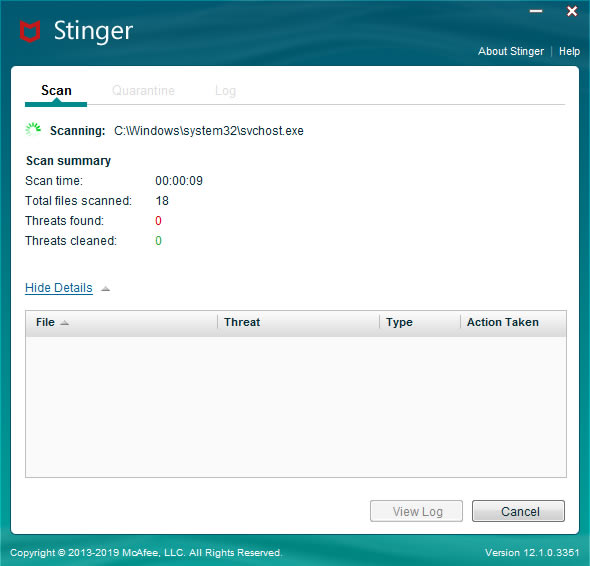Switch to the Quarantine tab
590x566 pixels.
pyautogui.click(x=143, y=91)
